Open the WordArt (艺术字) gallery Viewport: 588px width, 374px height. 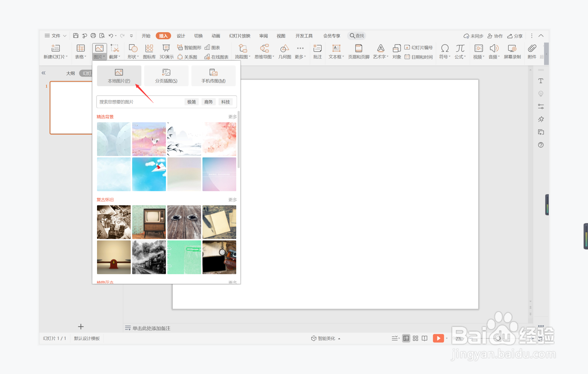[x=380, y=51]
